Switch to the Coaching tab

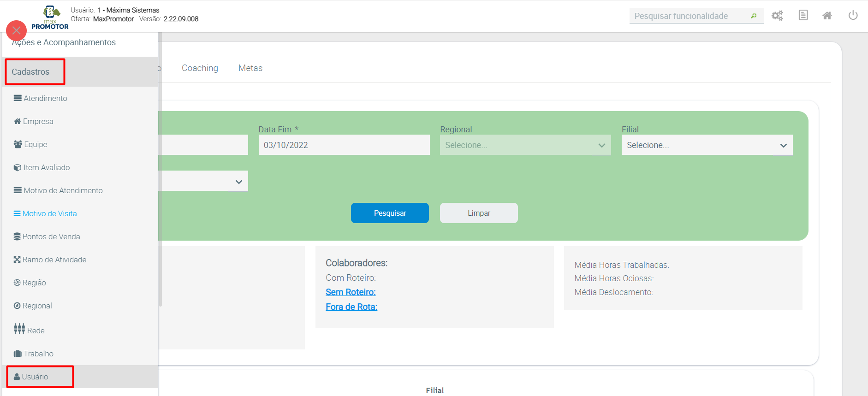(200, 68)
